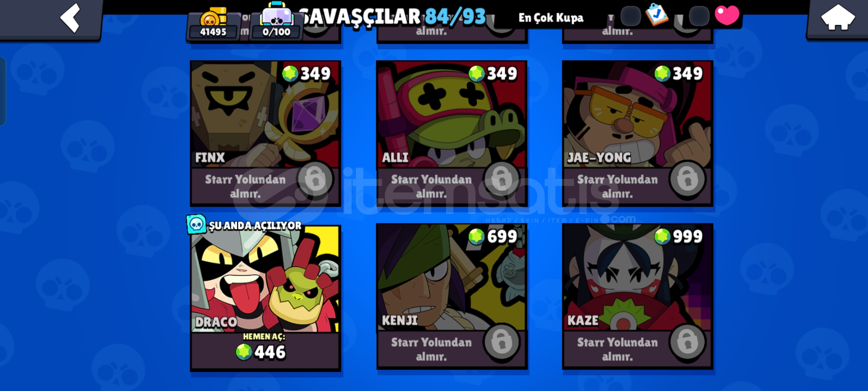Select the Finx brawler portrait
868x391 pixels.
265,114
